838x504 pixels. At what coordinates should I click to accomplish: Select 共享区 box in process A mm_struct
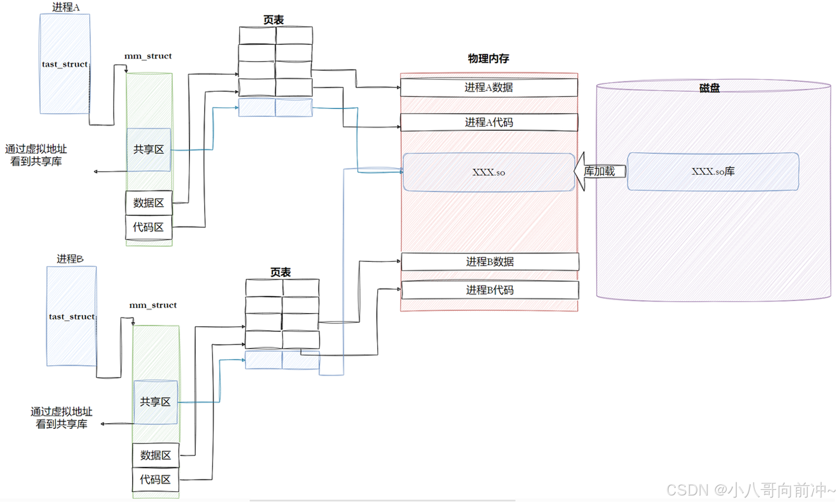149,149
